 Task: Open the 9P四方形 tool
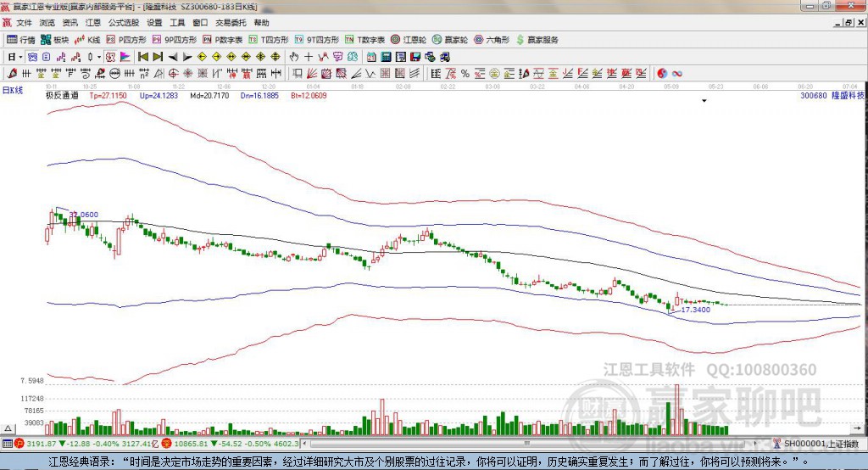175,40
